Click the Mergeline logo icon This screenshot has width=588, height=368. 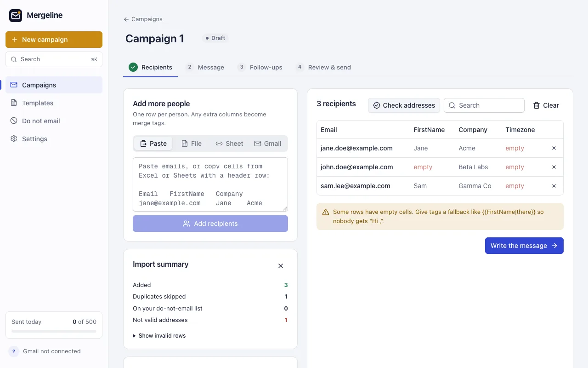(16, 15)
